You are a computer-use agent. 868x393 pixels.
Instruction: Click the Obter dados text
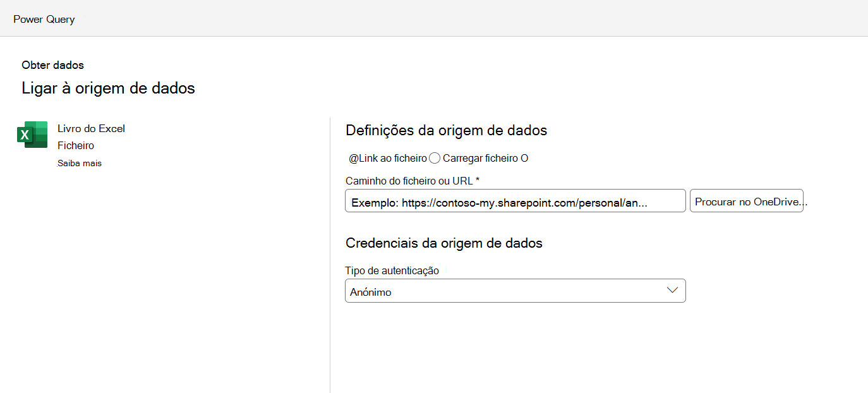tap(52, 65)
